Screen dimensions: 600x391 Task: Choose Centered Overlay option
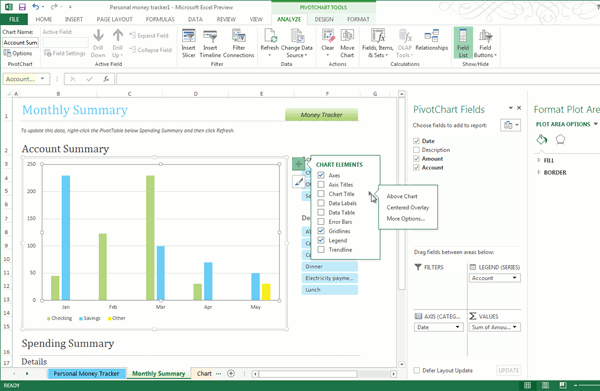(x=408, y=207)
